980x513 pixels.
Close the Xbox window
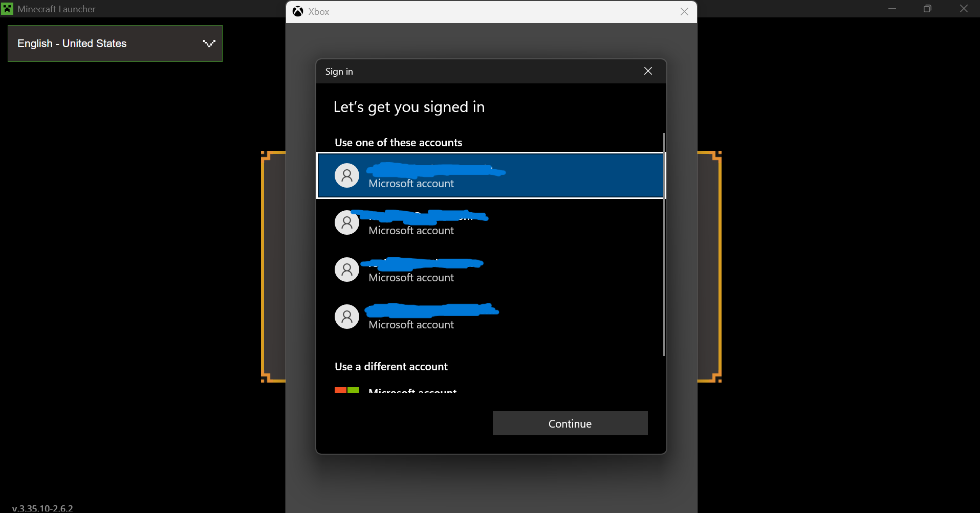pyautogui.click(x=684, y=11)
